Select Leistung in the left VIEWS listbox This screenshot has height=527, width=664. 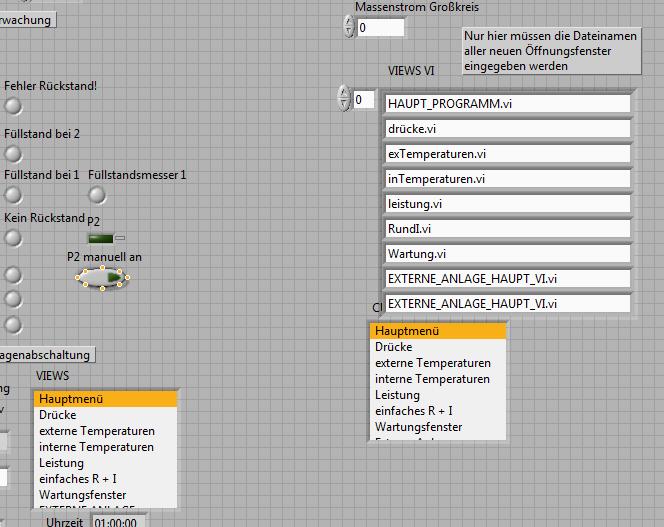point(105,463)
